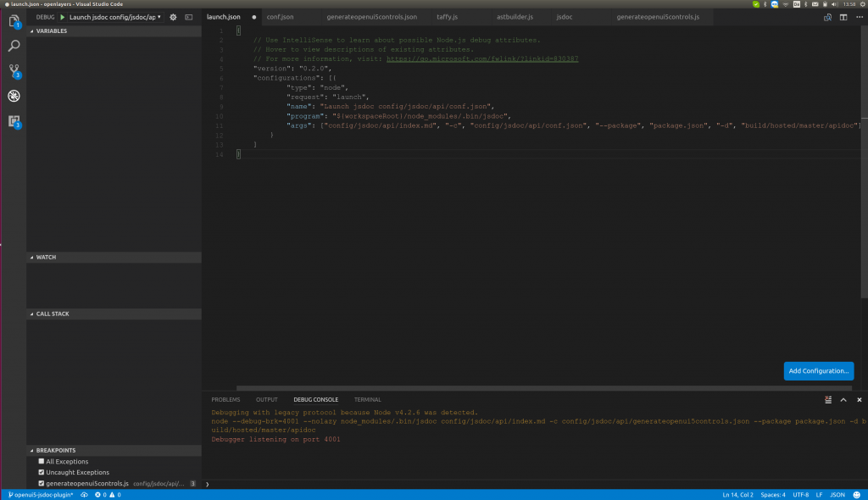Collapse the CALL STACK section
The width and height of the screenshot is (868, 500).
[31, 314]
